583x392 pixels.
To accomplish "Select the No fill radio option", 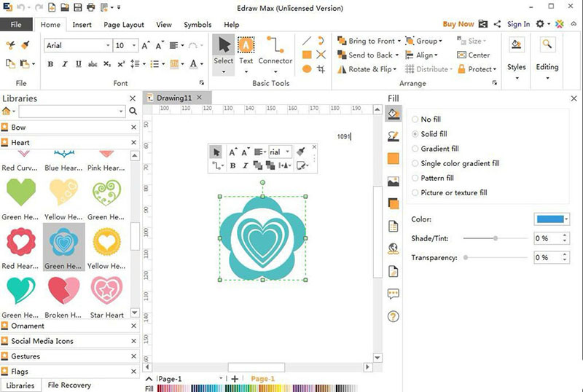I will click(x=415, y=119).
